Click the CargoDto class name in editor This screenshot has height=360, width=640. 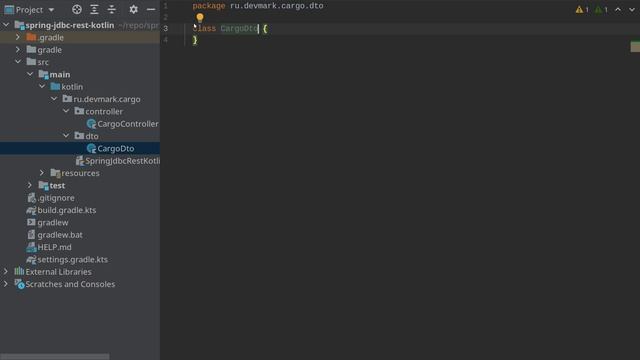pos(239,29)
